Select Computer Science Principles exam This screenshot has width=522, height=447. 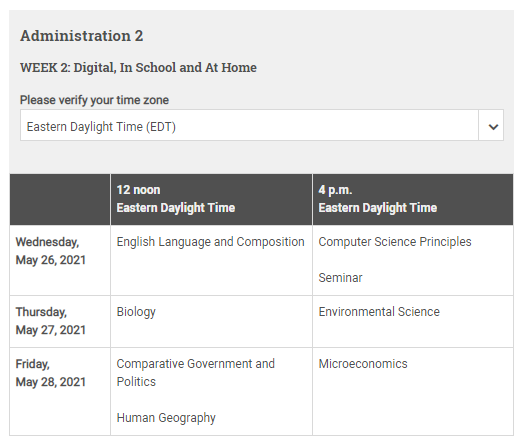(x=395, y=242)
